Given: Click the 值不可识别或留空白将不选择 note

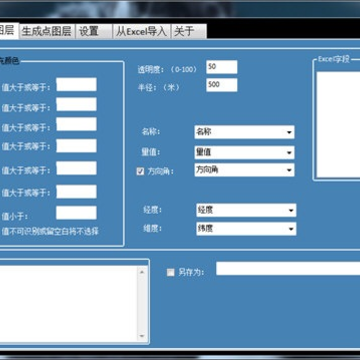Looking at the screenshot, I should tap(50, 231).
